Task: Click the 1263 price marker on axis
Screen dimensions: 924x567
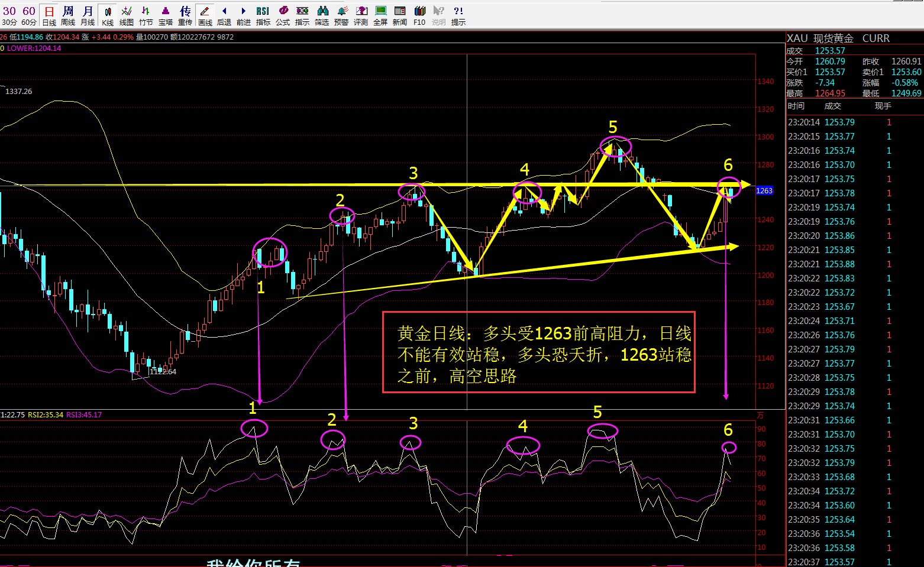Action: [764, 190]
